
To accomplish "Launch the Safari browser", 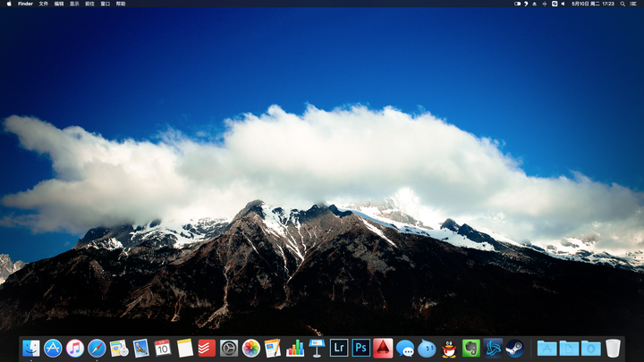I will tap(97, 349).
